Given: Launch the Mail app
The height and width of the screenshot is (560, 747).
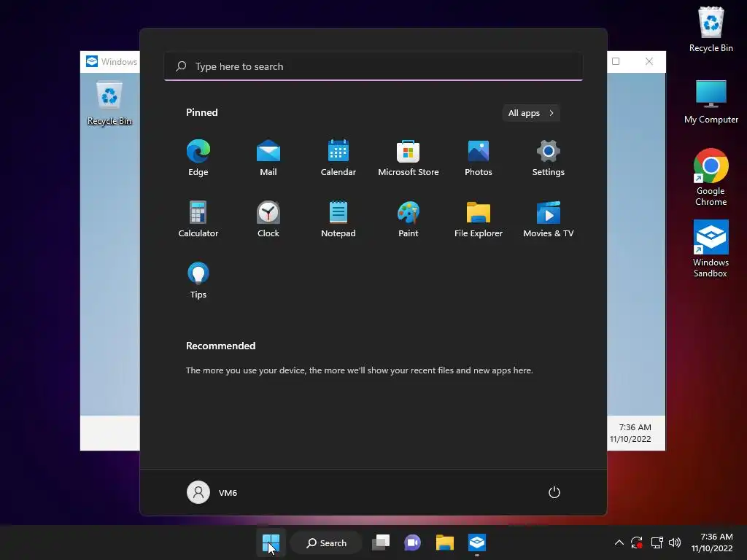Looking at the screenshot, I should (x=268, y=158).
